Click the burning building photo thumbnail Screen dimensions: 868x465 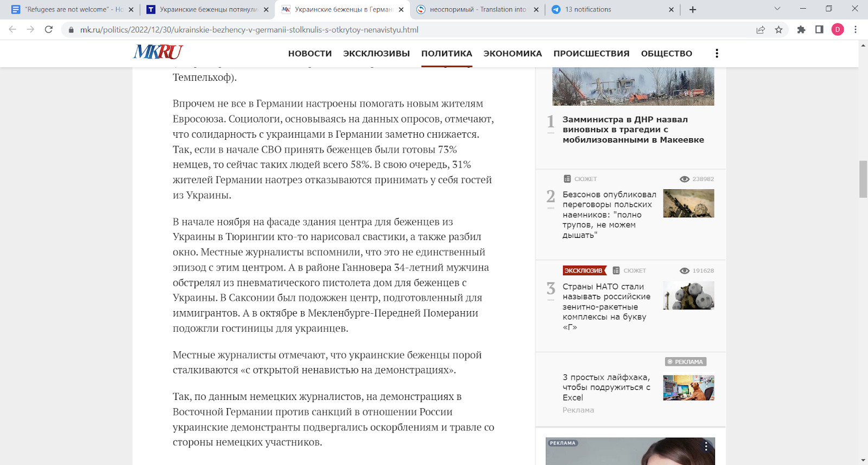pyautogui.click(x=633, y=86)
